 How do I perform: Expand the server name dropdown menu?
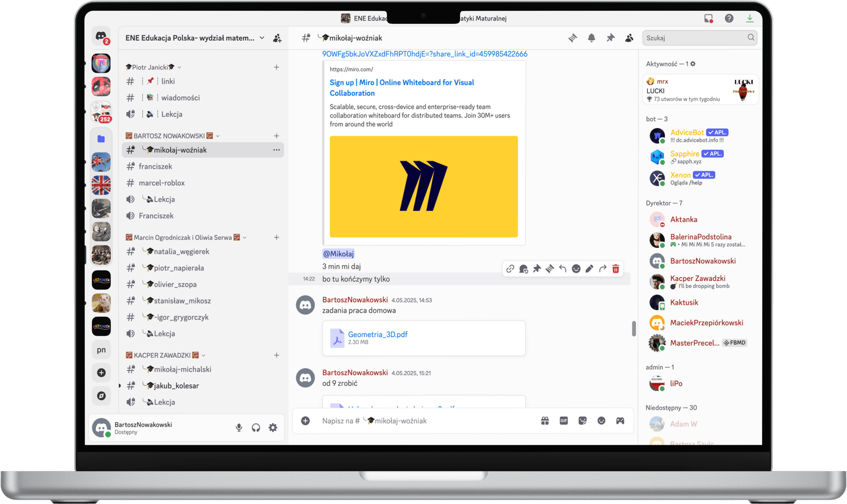[262, 38]
